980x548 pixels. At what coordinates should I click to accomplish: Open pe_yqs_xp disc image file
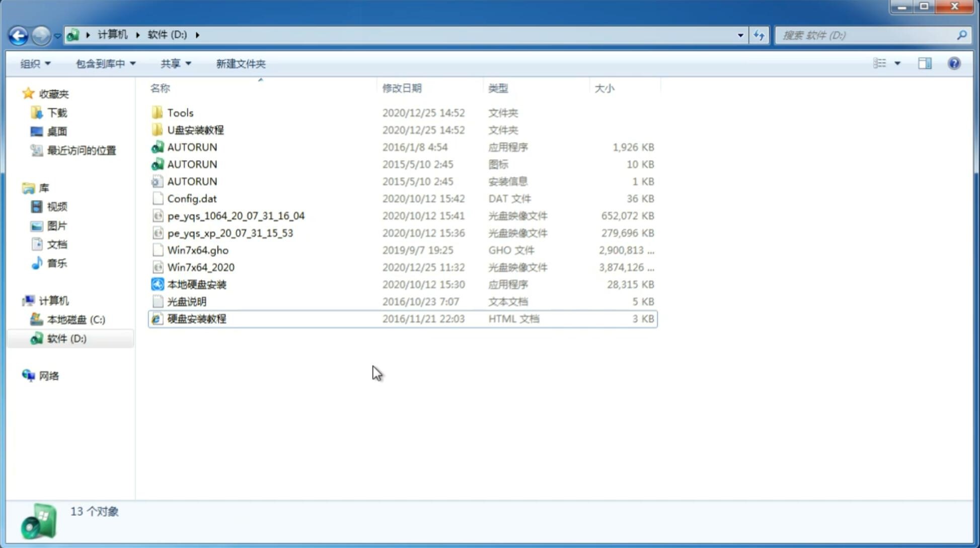230,233
